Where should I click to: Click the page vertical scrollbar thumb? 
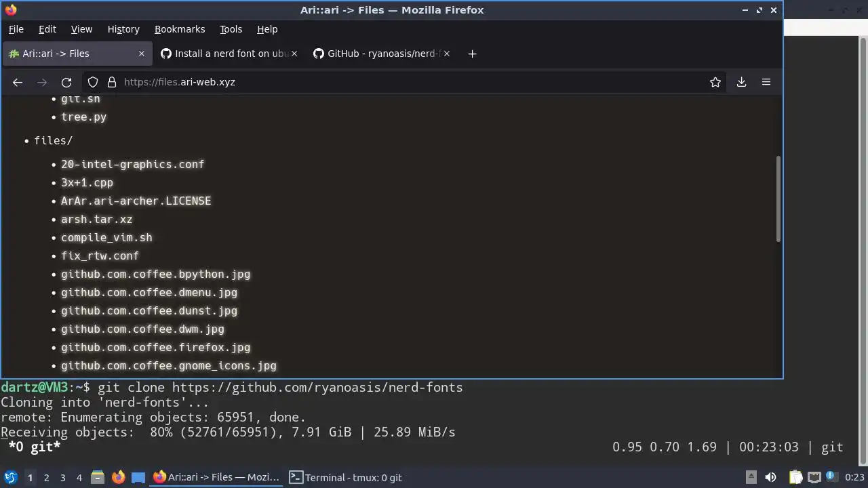(778, 199)
